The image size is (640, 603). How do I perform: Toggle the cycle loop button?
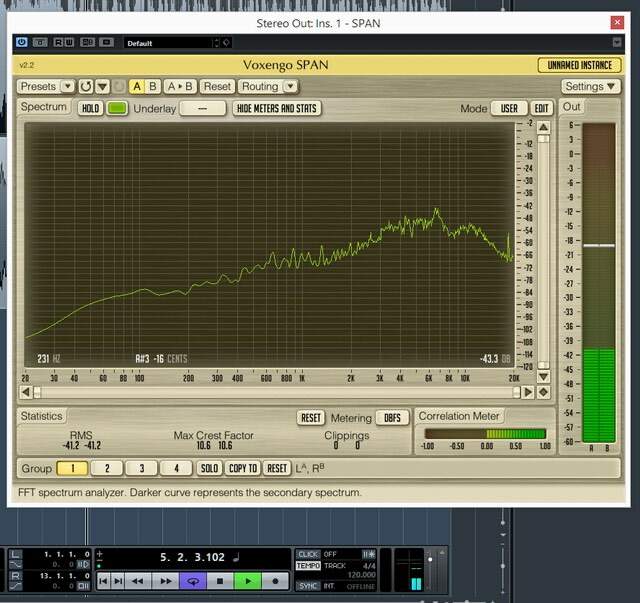[x=192, y=581]
